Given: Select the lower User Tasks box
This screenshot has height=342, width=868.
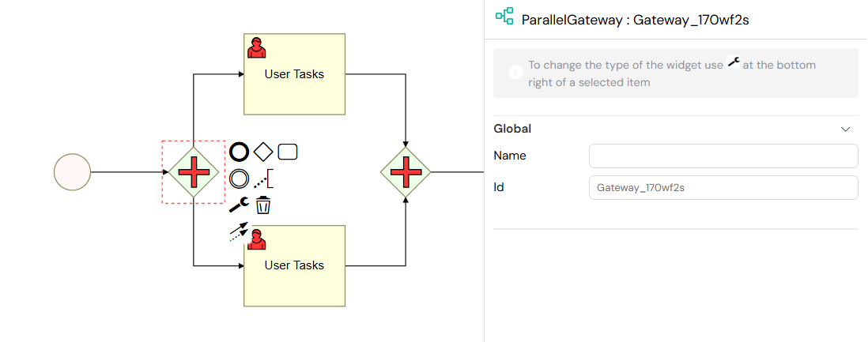Looking at the screenshot, I should pos(295,265).
